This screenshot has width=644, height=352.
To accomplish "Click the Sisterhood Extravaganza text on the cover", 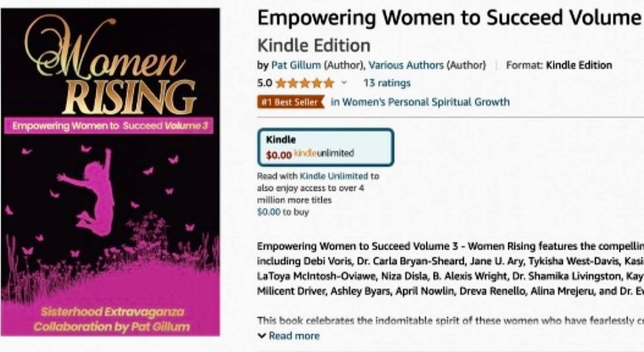I will point(110,311).
